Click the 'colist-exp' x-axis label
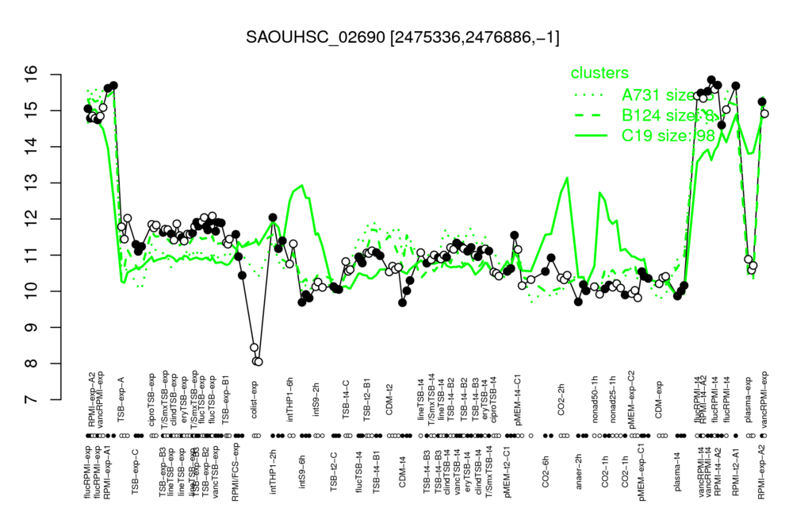This screenshot has height=508, width=812. [x=255, y=400]
